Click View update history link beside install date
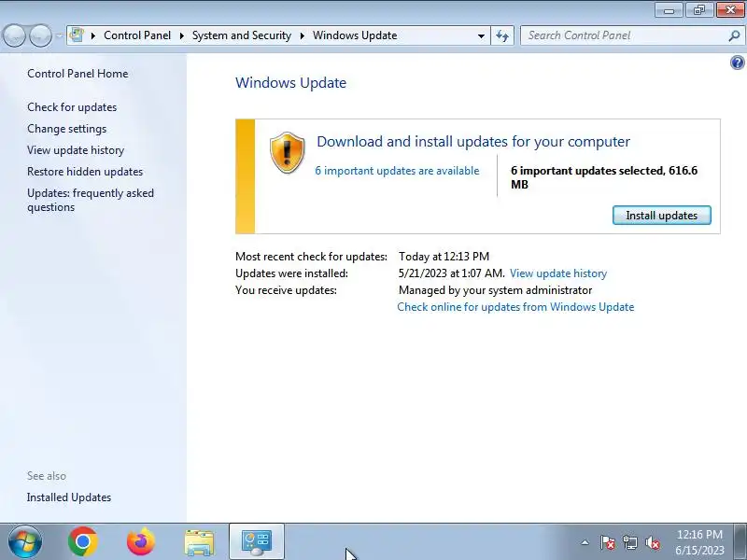 pos(558,273)
